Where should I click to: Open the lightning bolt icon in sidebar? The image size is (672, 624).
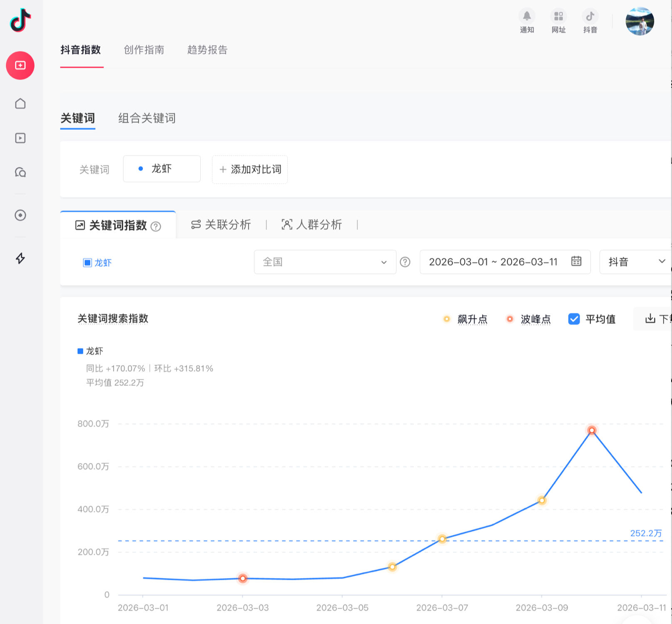[20, 258]
